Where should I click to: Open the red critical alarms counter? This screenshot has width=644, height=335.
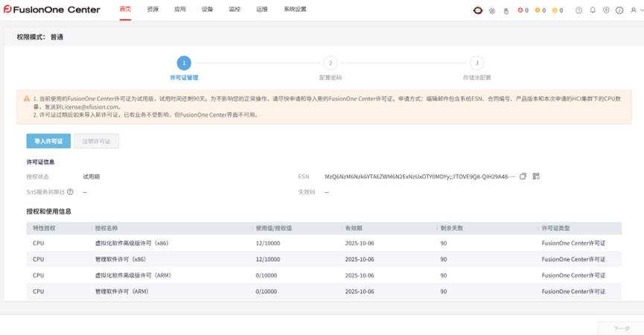[523, 10]
